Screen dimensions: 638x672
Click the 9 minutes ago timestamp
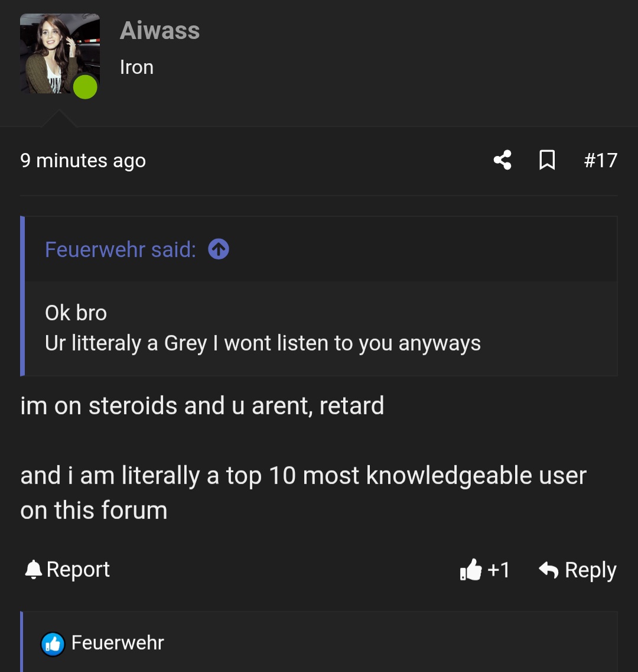83,160
